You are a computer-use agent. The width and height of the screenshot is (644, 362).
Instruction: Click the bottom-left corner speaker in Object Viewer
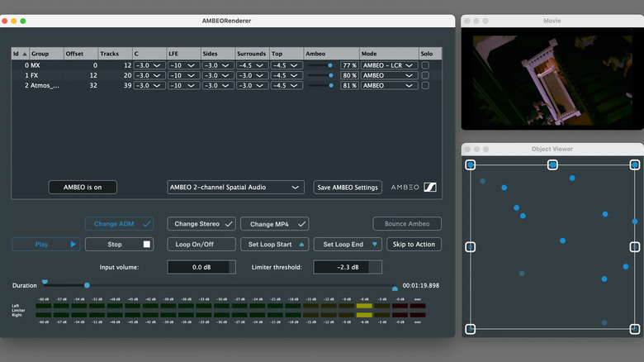point(470,329)
